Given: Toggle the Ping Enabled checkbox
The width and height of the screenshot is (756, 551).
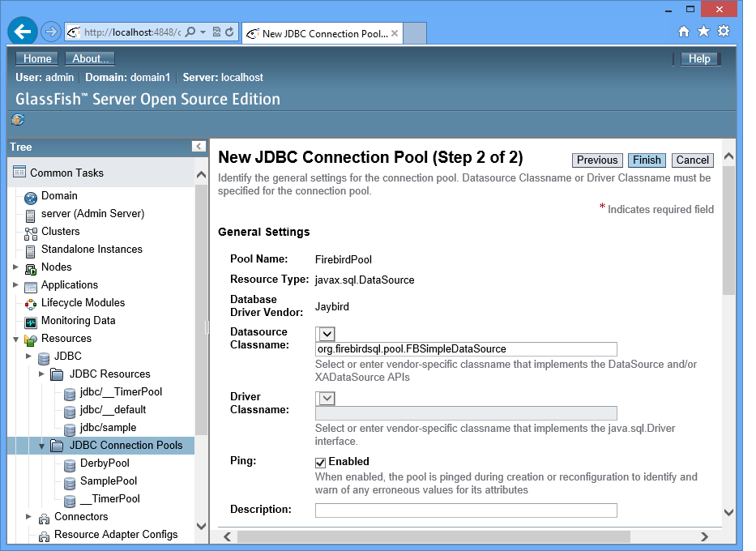Looking at the screenshot, I should 320,463.
